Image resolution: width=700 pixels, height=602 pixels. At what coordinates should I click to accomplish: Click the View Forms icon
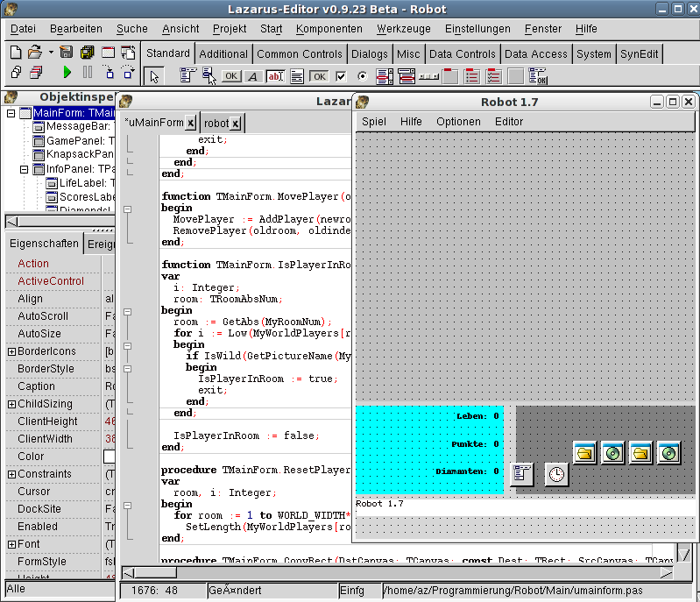tap(36, 72)
